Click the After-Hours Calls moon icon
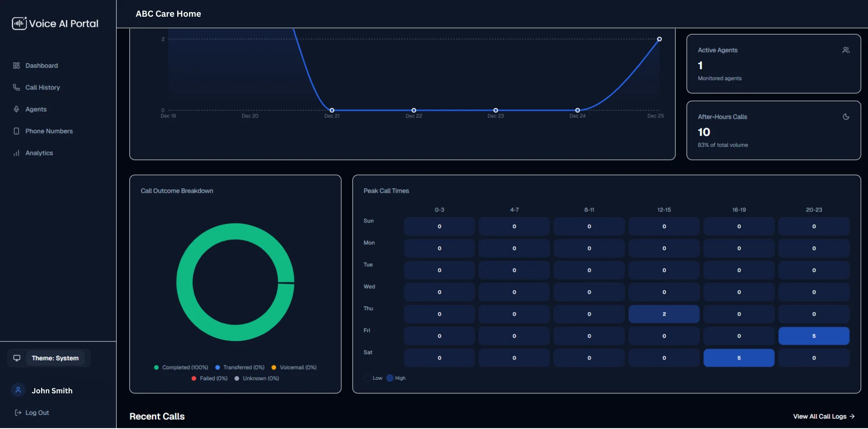The width and height of the screenshot is (868, 429). point(846,117)
